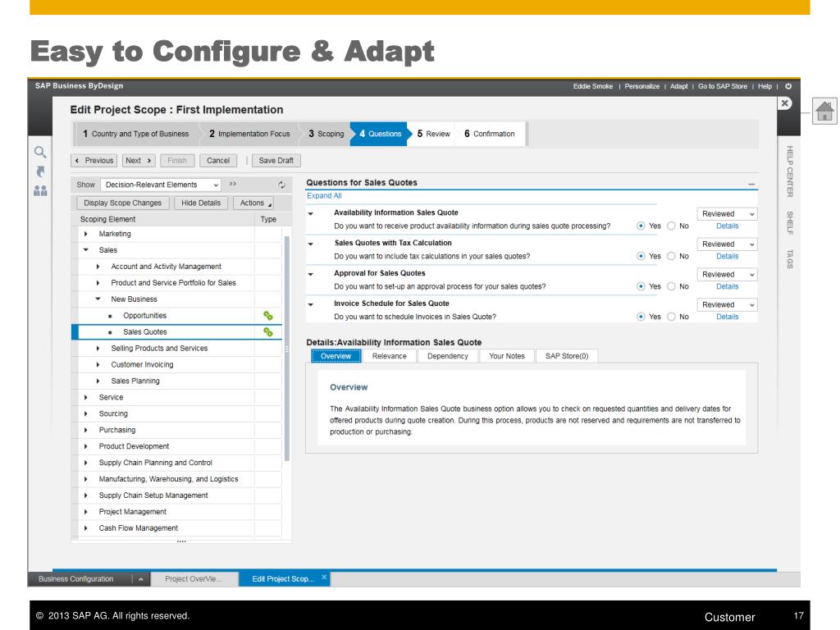This screenshot has width=840, height=630.
Task: Open the Your Notes tab
Action: click(507, 356)
